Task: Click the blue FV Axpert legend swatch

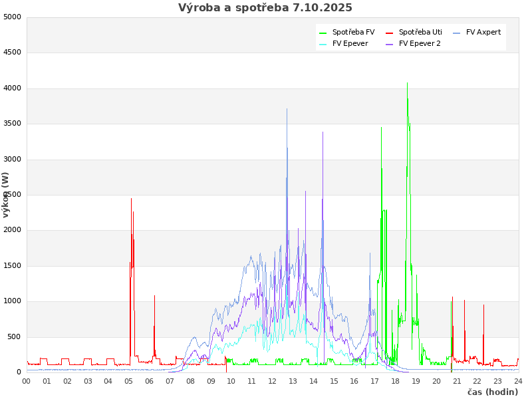Action: (x=457, y=33)
